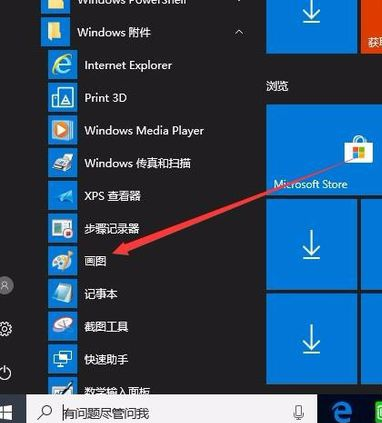Click the Windows 附件 folder icon
382x423 pixels.
click(55, 32)
